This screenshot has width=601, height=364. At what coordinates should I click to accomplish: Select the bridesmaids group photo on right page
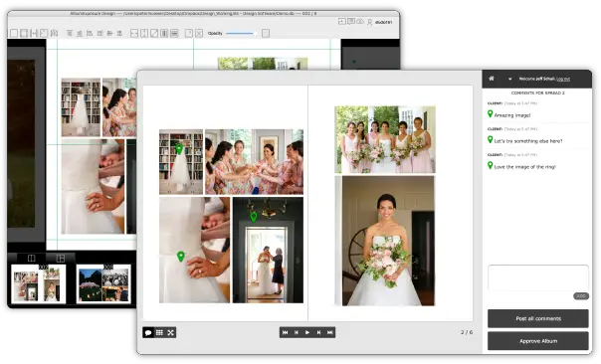385,139
